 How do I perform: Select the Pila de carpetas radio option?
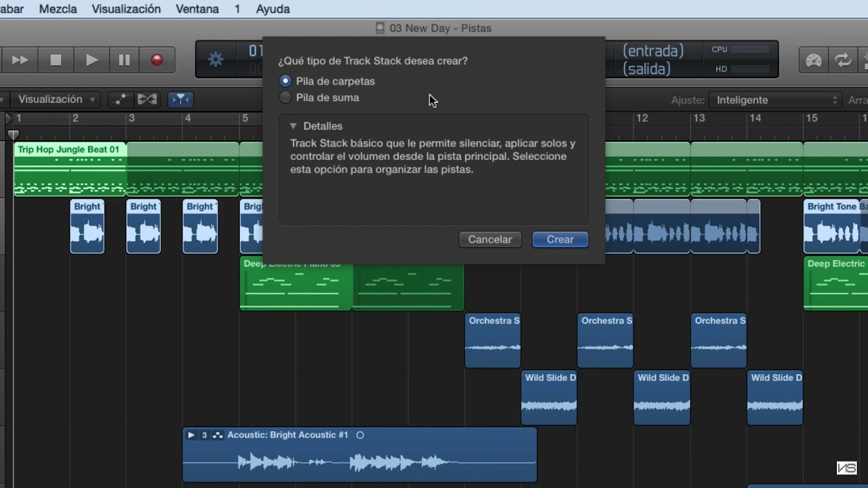(x=285, y=81)
